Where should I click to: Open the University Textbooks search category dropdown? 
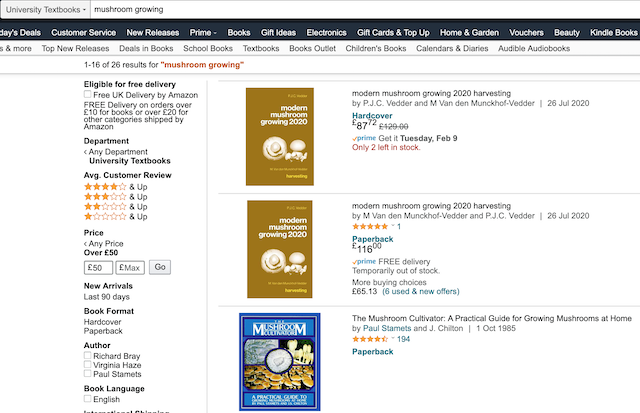(x=45, y=10)
